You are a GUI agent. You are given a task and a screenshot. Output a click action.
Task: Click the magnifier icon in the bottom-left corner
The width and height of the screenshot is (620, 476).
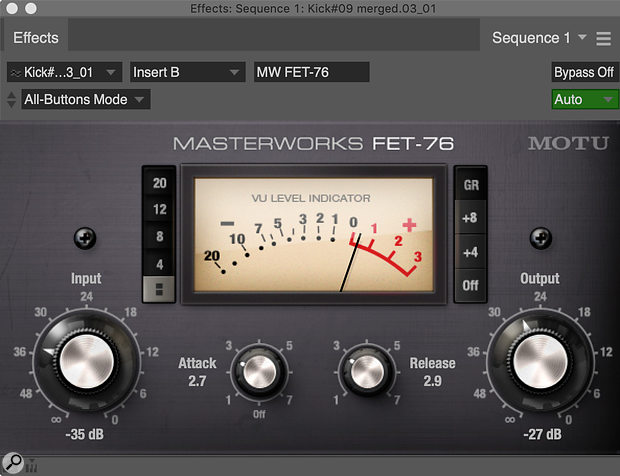(x=13, y=463)
